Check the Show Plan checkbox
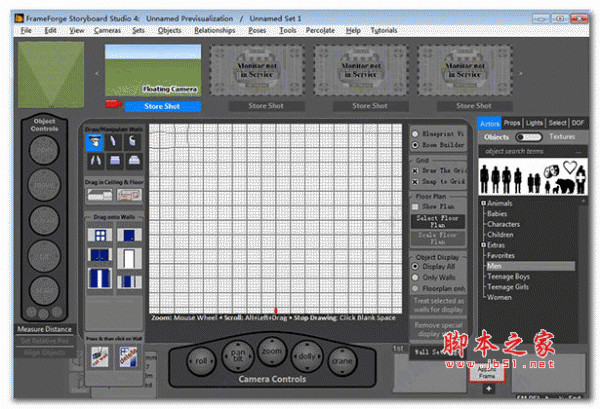This screenshot has height=409, width=600. click(x=415, y=207)
